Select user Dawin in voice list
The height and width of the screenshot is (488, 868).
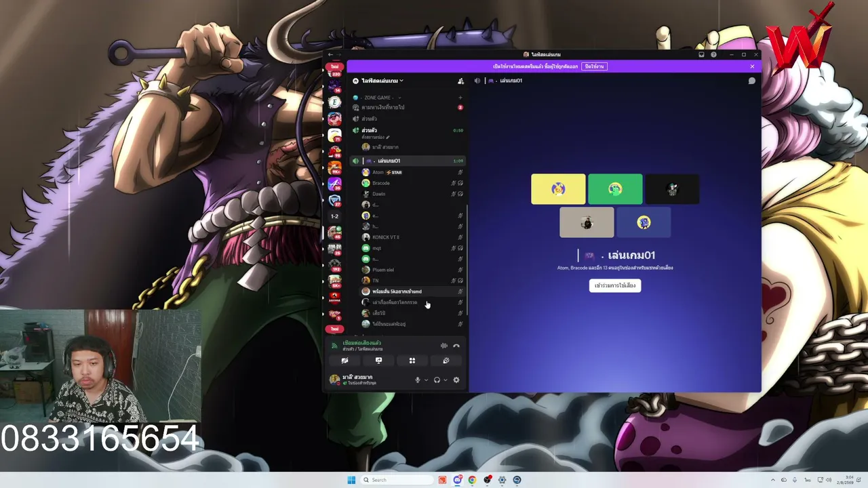point(412,194)
